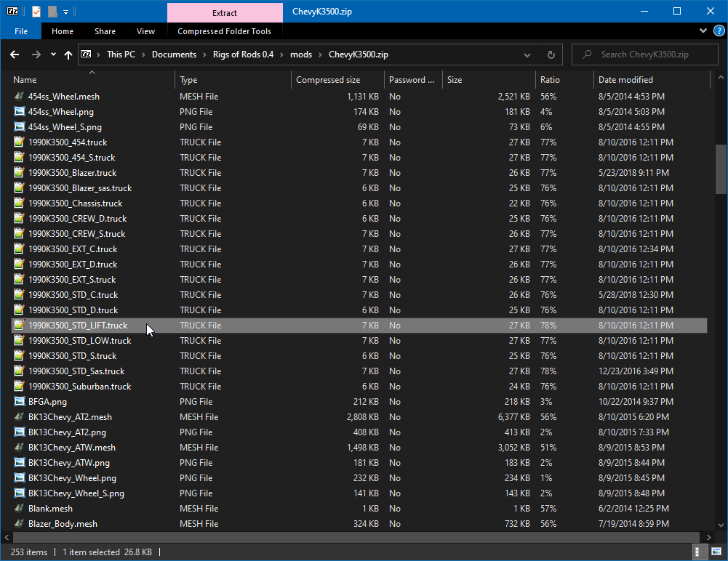Expand the chevron after Rigs of Rods 0.4

coord(281,55)
